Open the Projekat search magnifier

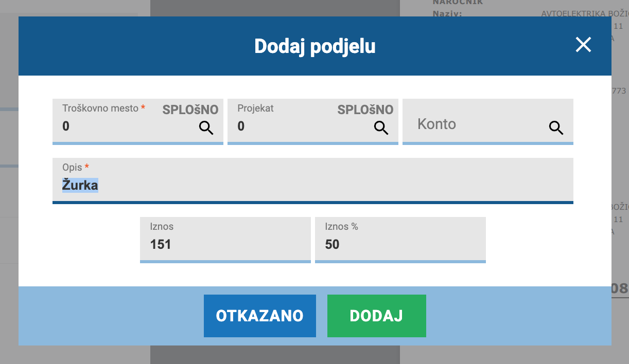(x=381, y=128)
